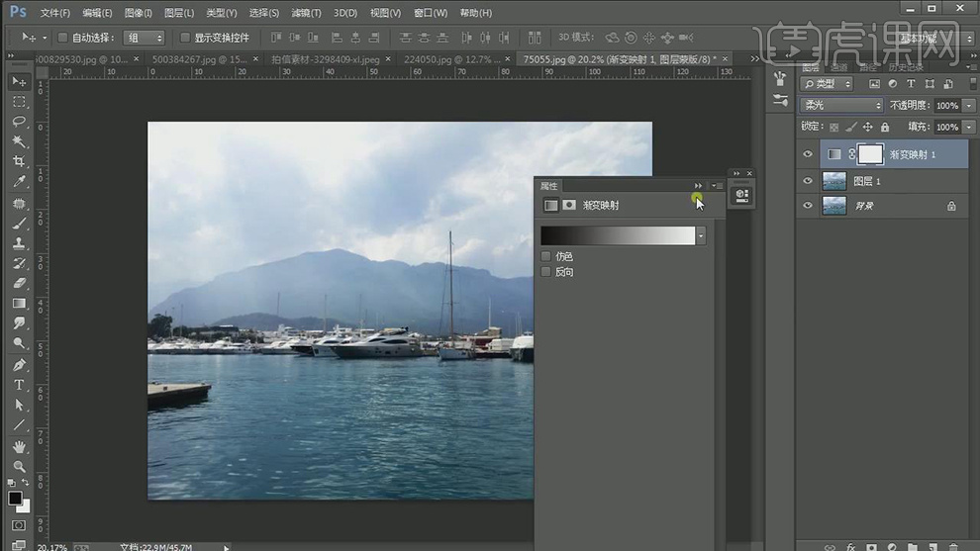Click the gradient map color bar
This screenshot has height=551, width=980.
(x=618, y=235)
